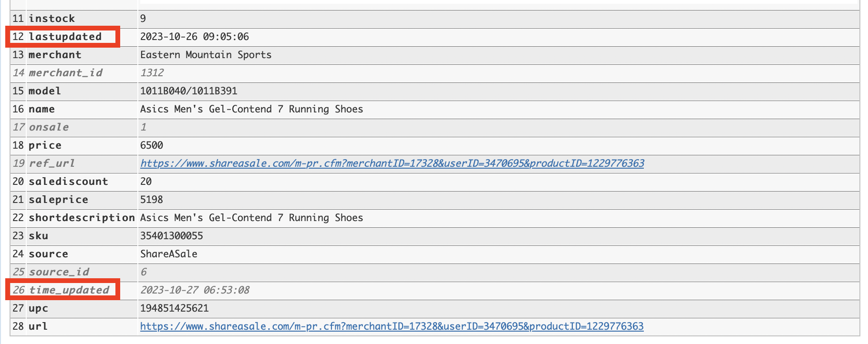This screenshot has width=868, height=344.
Task: Click the source_id value 6
Action: [144, 272]
